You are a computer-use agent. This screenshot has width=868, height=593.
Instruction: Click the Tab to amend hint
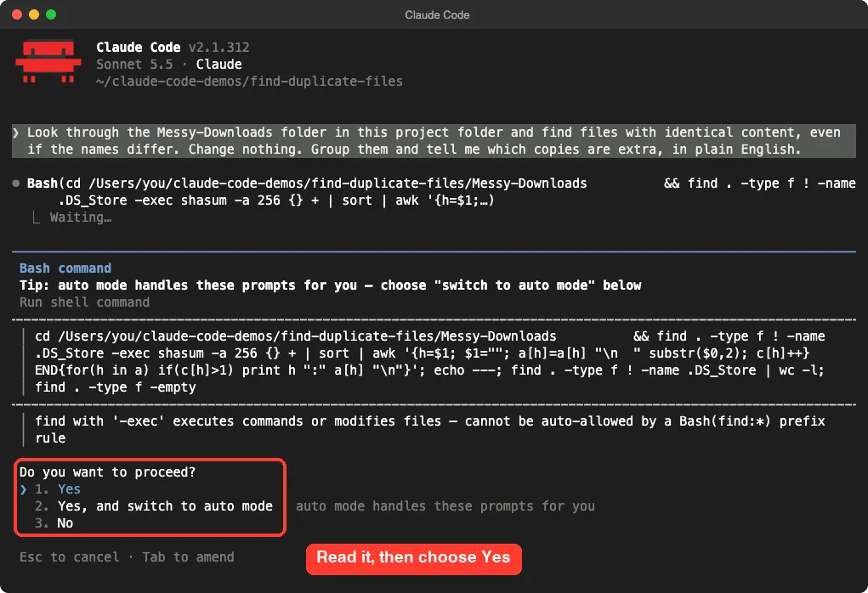click(188, 557)
